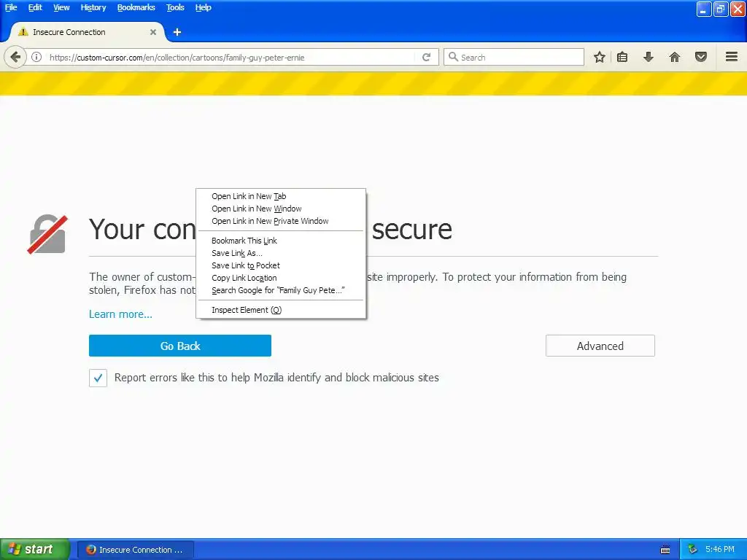Click the Insecure Connection taskbar button
Image resolution: width=747 pixels, height=560 pixels.
click(136, 550)
